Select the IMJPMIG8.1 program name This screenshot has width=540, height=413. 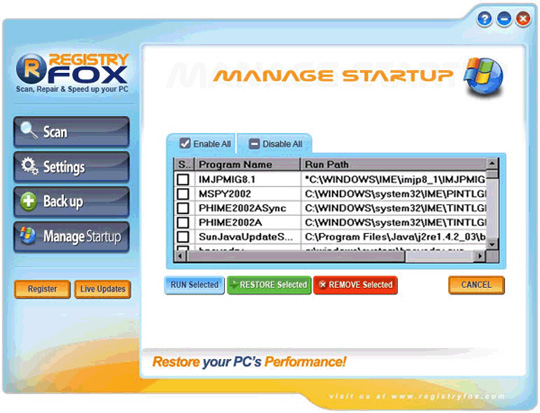[x=227, y=179]
